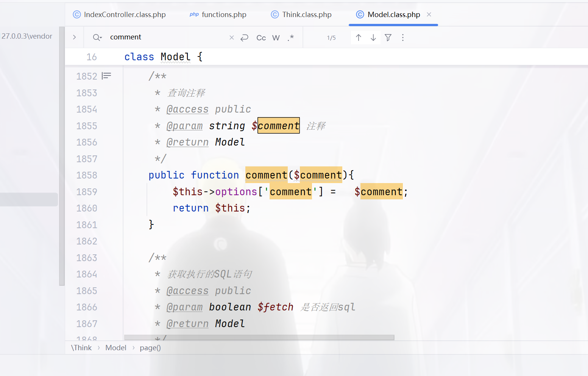Click the page() breadcrumb
This screenshot has width=588, height=376.
point(150,348)
